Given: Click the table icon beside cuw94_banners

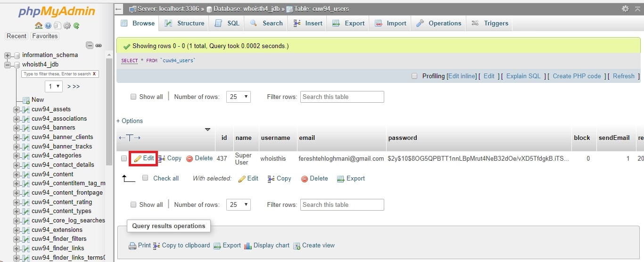Looking at the screenshot, I should click(x=26, y=128).
